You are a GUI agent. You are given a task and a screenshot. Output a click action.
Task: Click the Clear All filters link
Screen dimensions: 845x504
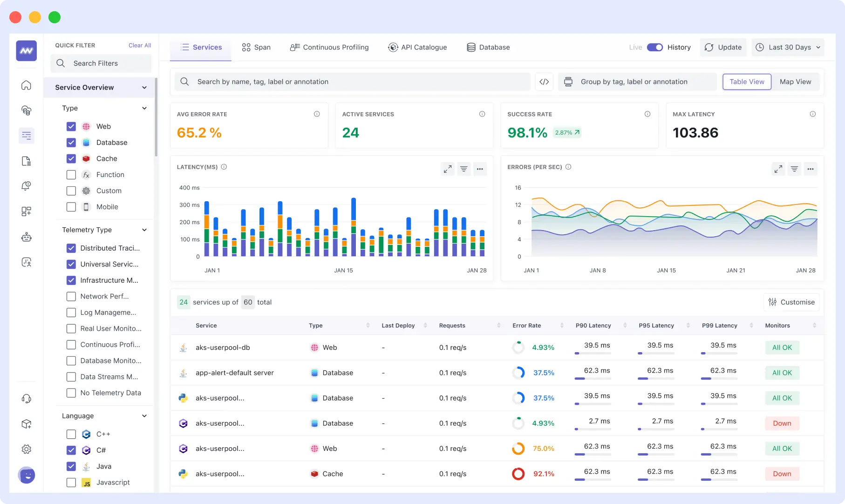pos(139,45)
